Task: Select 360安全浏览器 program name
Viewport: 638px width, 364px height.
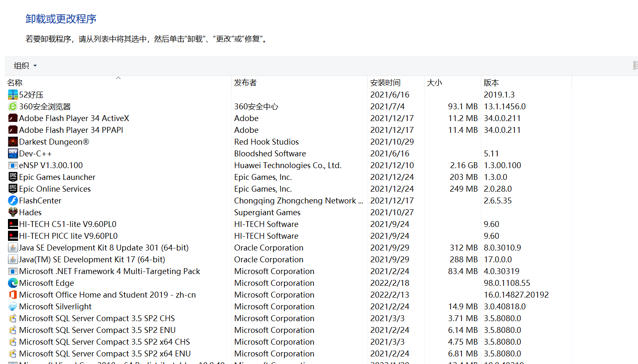Action: 45,106
